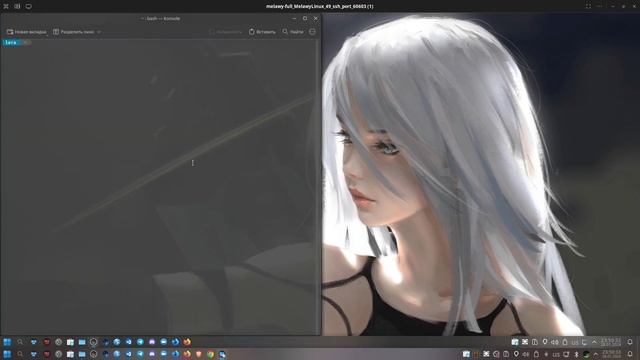Open VS Code on the lower taskbar
The width and height of the screenshot is (640, 360).
(128, 354)
